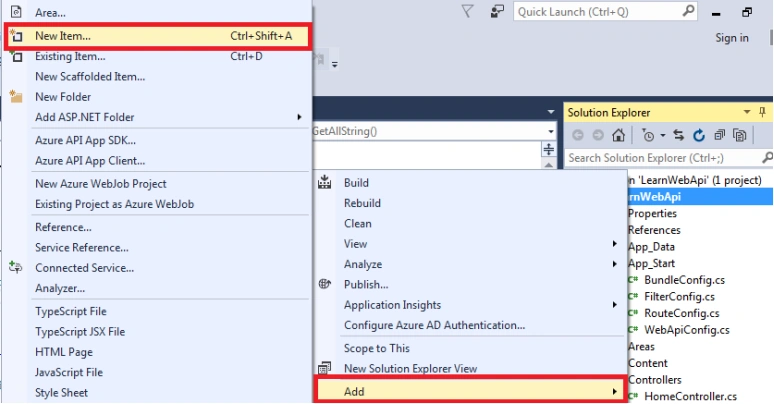
Task: Select FilterConfig.cs in Solution Explorer
Action: coord(679,297)
